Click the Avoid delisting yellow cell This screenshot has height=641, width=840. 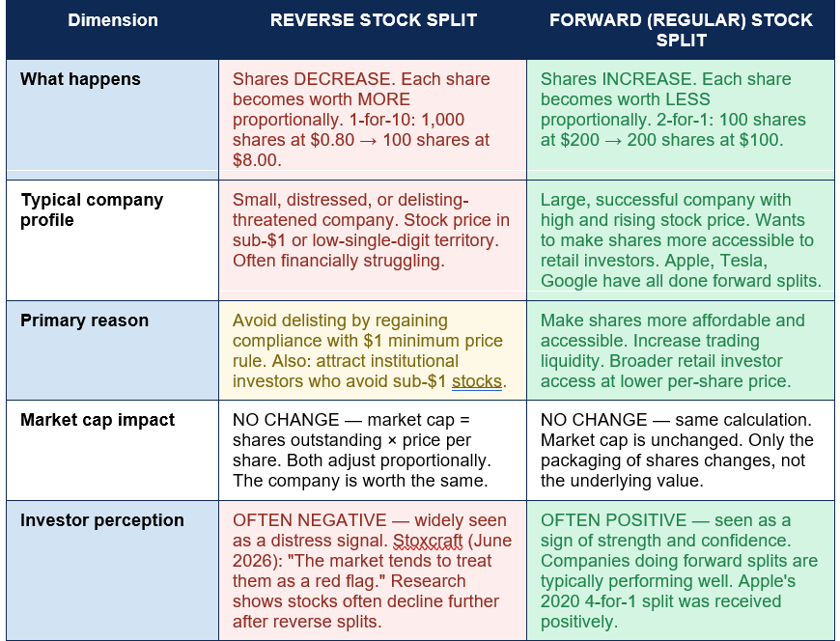tap(373, 350)
